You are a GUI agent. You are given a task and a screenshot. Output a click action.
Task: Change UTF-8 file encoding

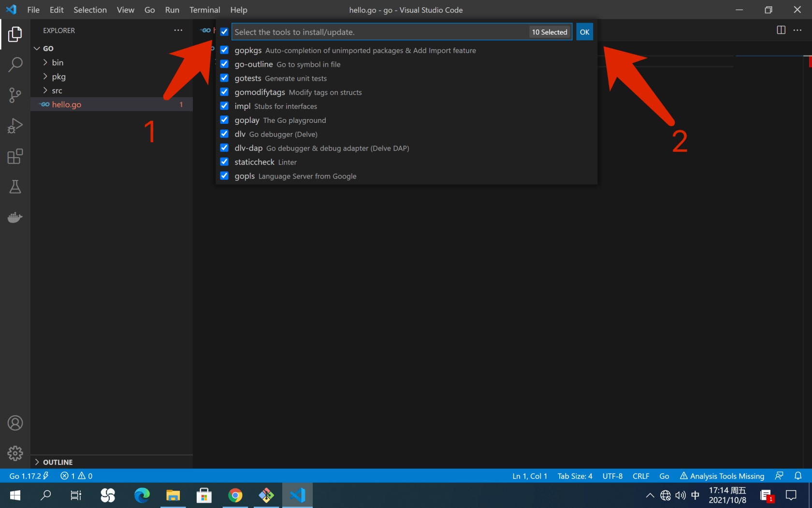612,476
